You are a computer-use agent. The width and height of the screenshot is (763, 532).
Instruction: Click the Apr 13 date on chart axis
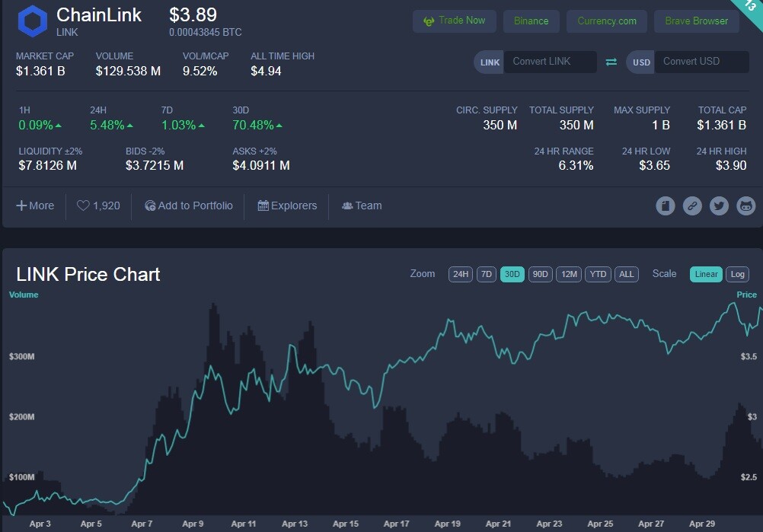[x=295, y=524]
